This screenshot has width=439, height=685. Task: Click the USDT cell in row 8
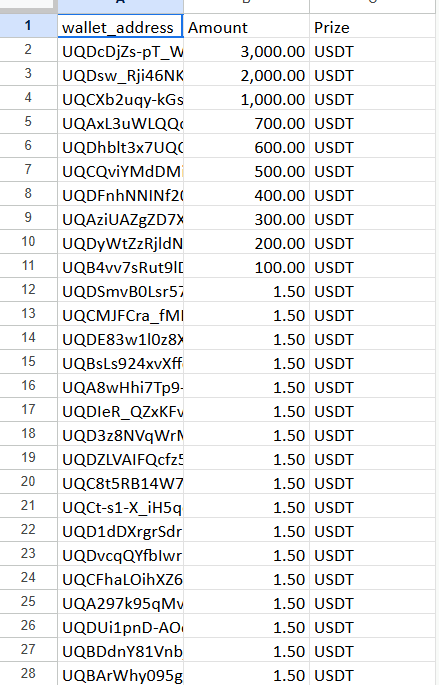click(372, 194)
